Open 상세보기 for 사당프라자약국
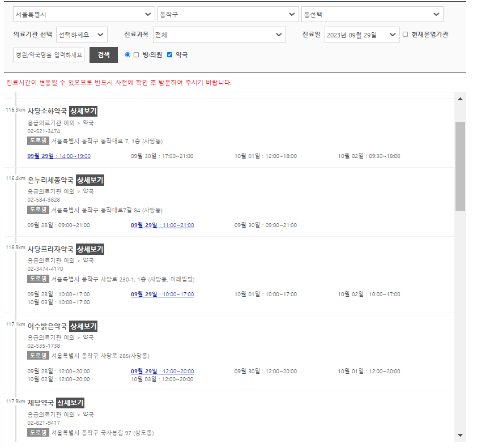The height and width of the screenshot is (448, 477). [x=90, y=249]
